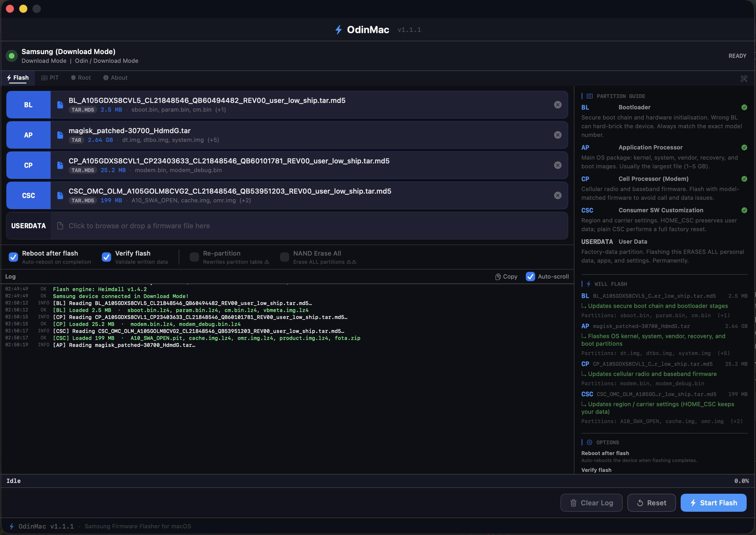Toggle Verify flash checkbox
This screenshot has width=756, height=535.
pyautogui.click(x=107, y=257)
